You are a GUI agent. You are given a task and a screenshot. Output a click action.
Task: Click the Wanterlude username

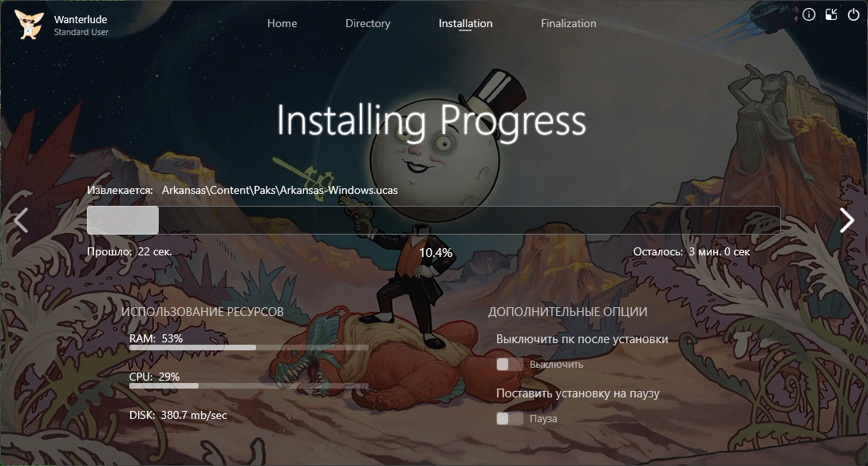click(82, 18)
